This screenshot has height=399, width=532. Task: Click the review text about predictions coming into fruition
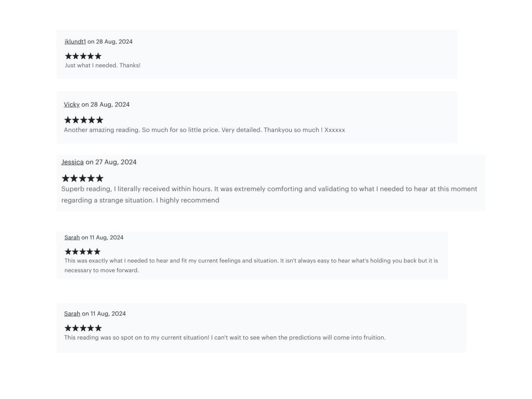tap(225, 338)
